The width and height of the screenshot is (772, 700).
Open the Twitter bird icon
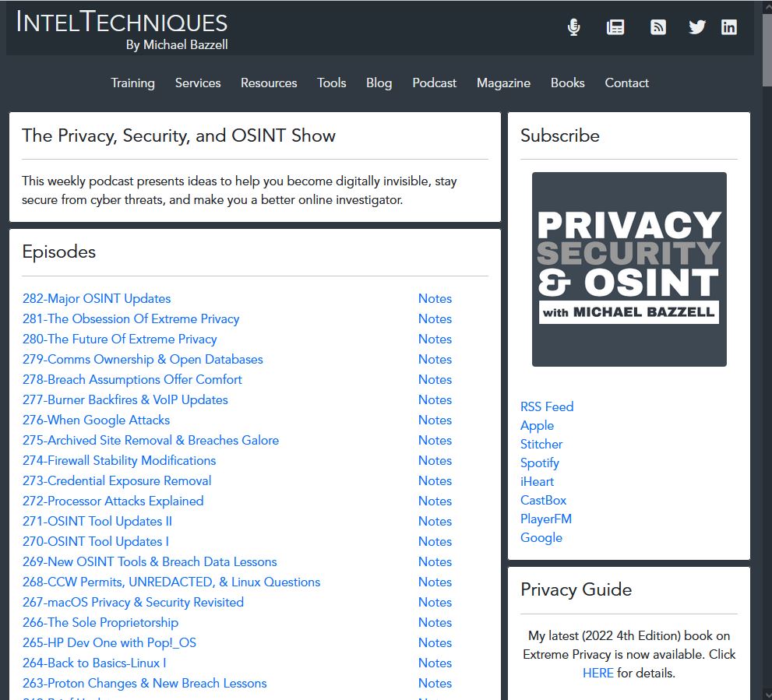tap(697, 27)
